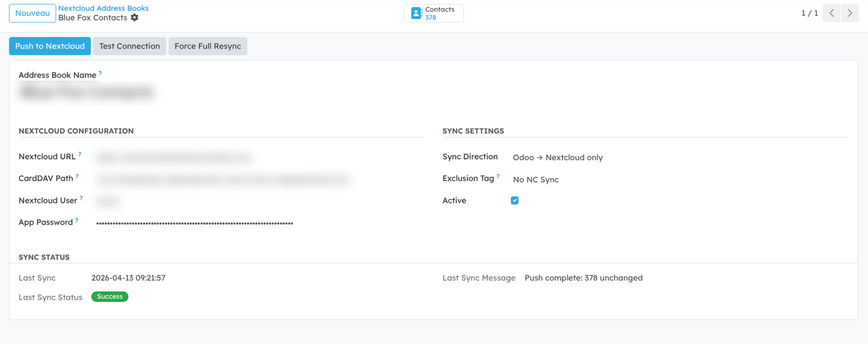Click help icon next to Nextcloud URL

[x=80, y=154]
